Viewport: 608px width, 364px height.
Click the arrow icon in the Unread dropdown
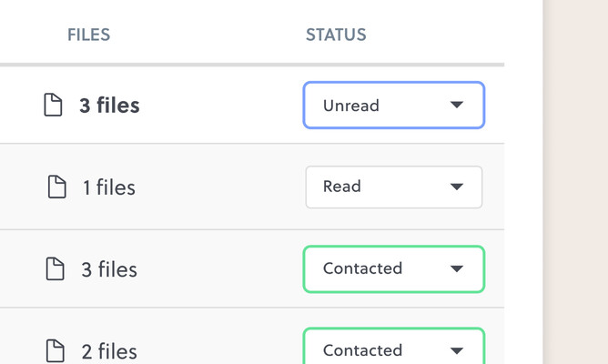pos(457,105)
